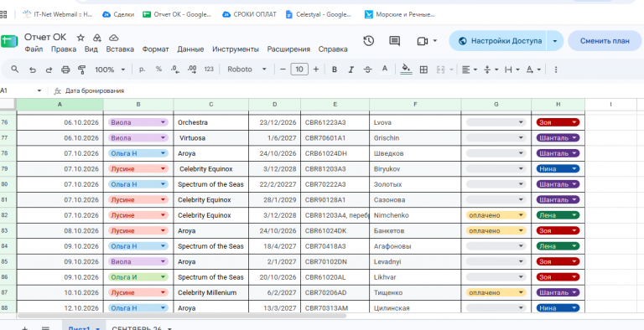
Task: Open the more toolbar options (three dots)
Action: click(x=556, y=70)
